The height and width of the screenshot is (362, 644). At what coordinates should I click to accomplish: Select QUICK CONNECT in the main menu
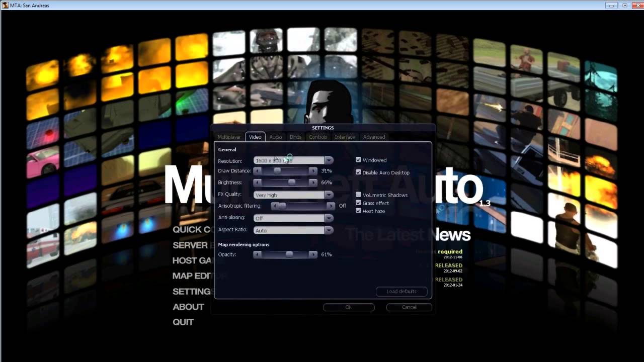tap(192, 230)
